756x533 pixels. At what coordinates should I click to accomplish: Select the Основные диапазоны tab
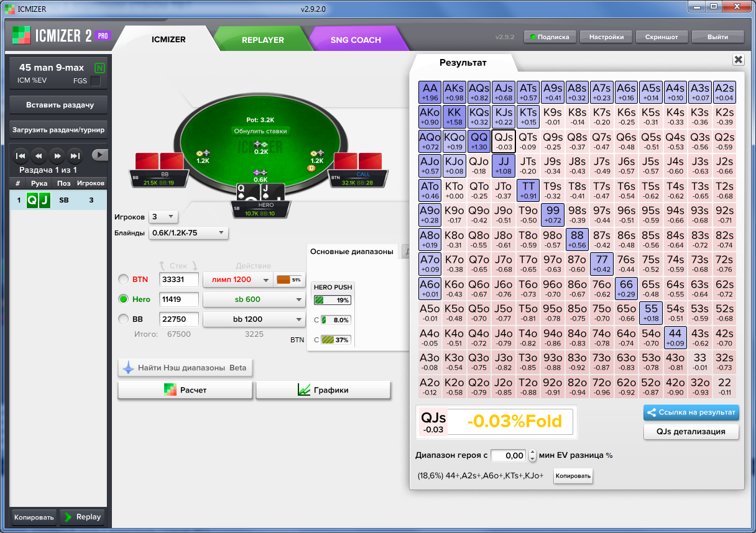[x=352, y=252]
